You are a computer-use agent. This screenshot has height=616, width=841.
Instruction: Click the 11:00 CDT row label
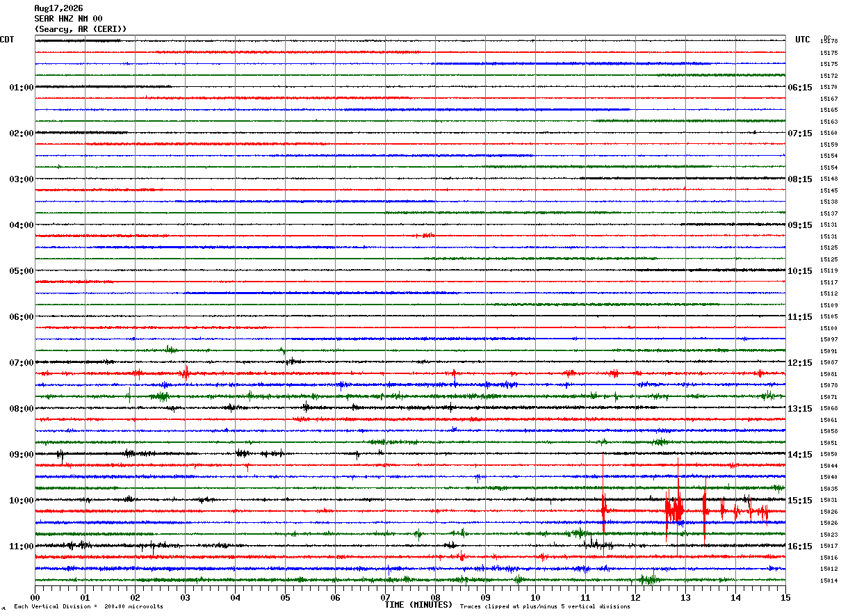(21, 546)
